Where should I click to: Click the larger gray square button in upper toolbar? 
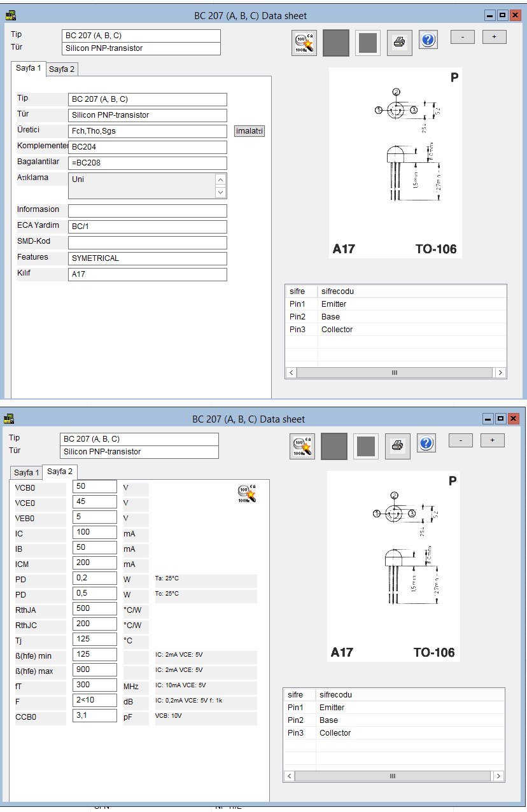click(335, 43)
